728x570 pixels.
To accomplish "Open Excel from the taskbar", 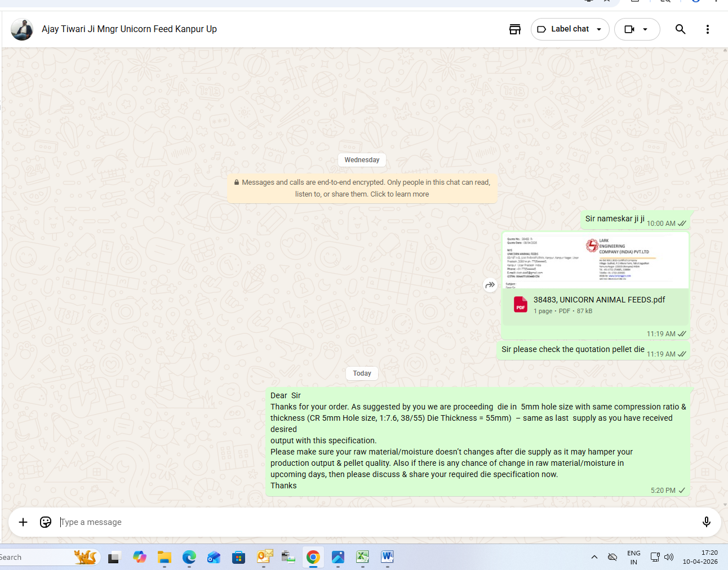I will [x=362, y=557].
